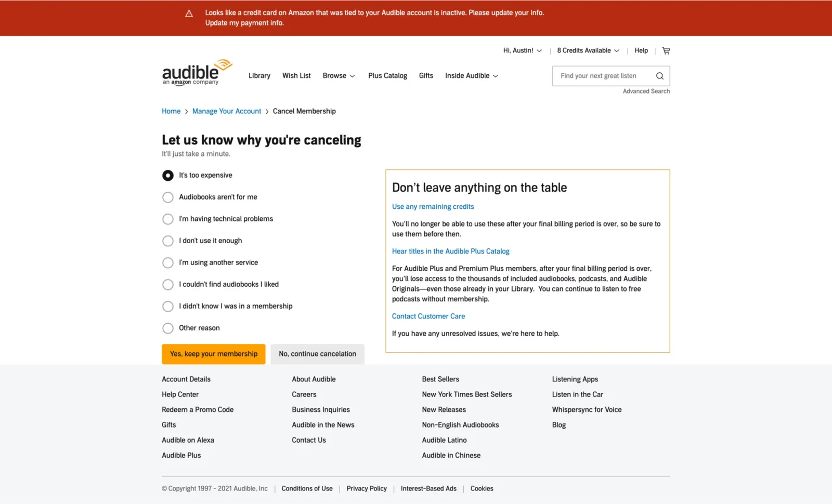Open Audible on Alexa footer link
The image size is (832, 504).
(188, 440)
